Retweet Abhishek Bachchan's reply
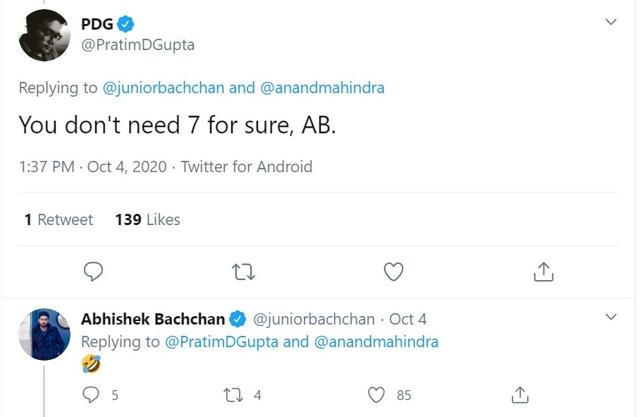Viewport: 640px width, 417px height. (233, 395)
